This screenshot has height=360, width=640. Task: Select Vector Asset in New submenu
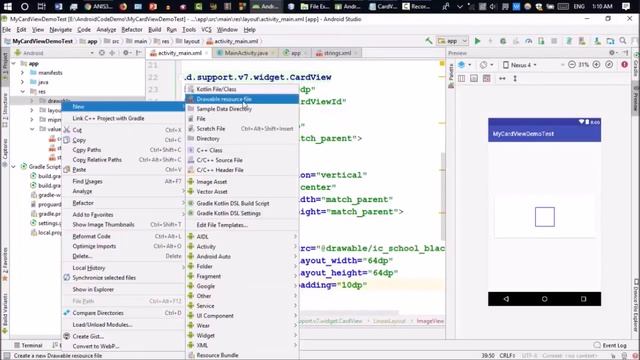click(x=242, y=191)
